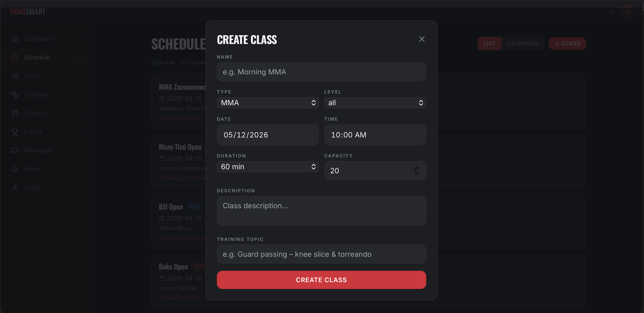644x313 pixels.
Task: Switch to the Calendar view tab
Action: click(523, 44)
